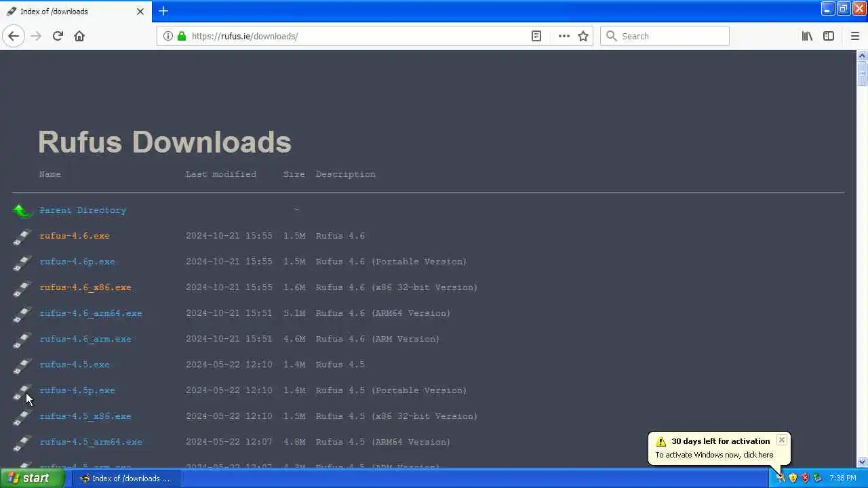The image size is (868, 488).
Task: Download rufus-4.6.exe link
Action: coord(74,236)
